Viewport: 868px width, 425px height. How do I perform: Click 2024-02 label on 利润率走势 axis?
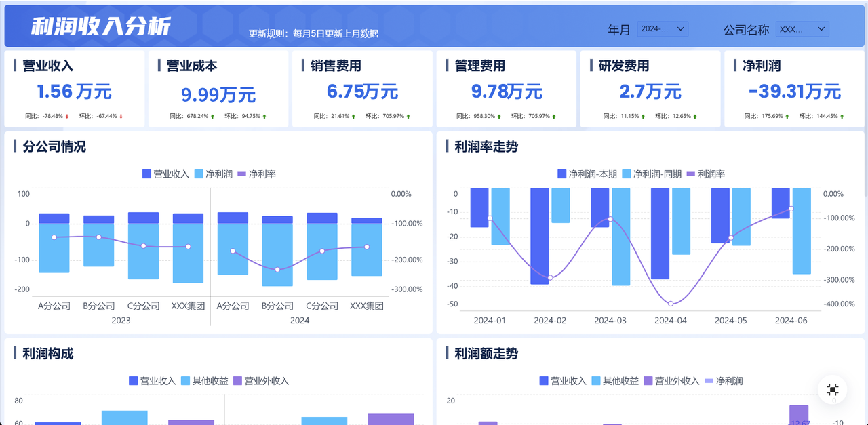(550, 320)
